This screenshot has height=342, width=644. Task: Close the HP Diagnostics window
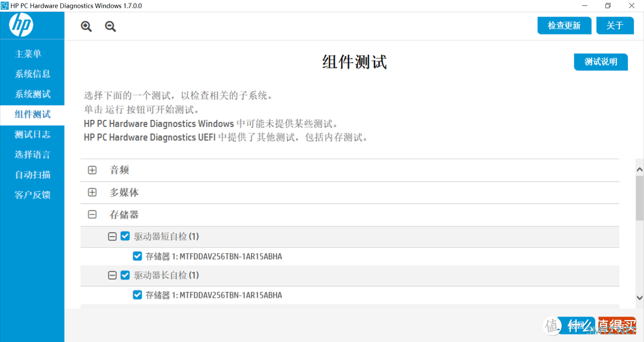[x=631, y=6]
